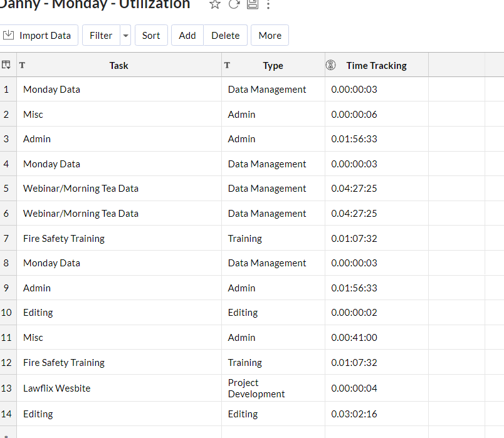The height and width of the screenshot is (438, 504).
Task: Open the three-dot options menu
Action: pyautogui.click(x=268, y=4)
